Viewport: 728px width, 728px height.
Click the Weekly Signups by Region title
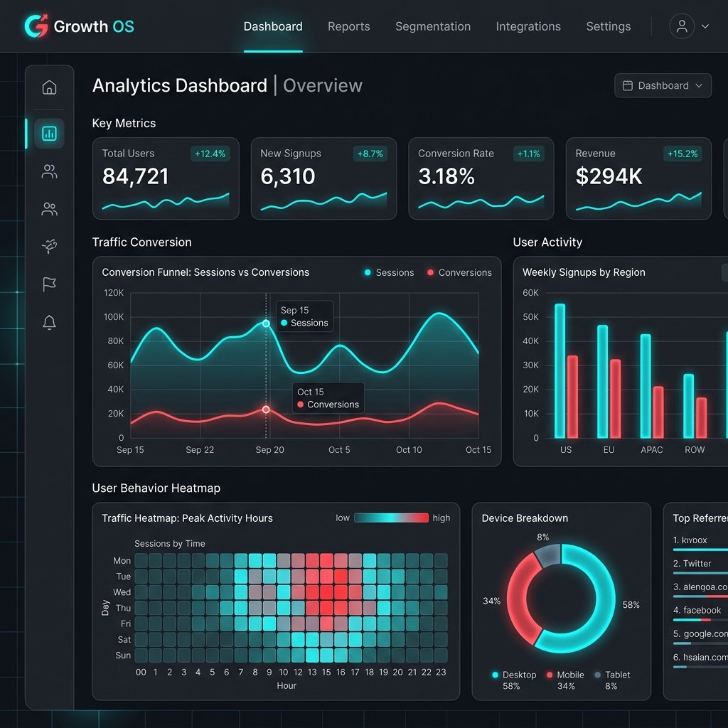click(584, 272)
